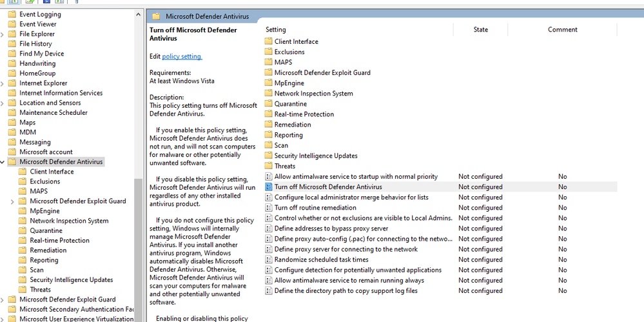Expand the Internet Explorer tree node
The width and height of the screenshot is (644, 322).
[3, 83]
